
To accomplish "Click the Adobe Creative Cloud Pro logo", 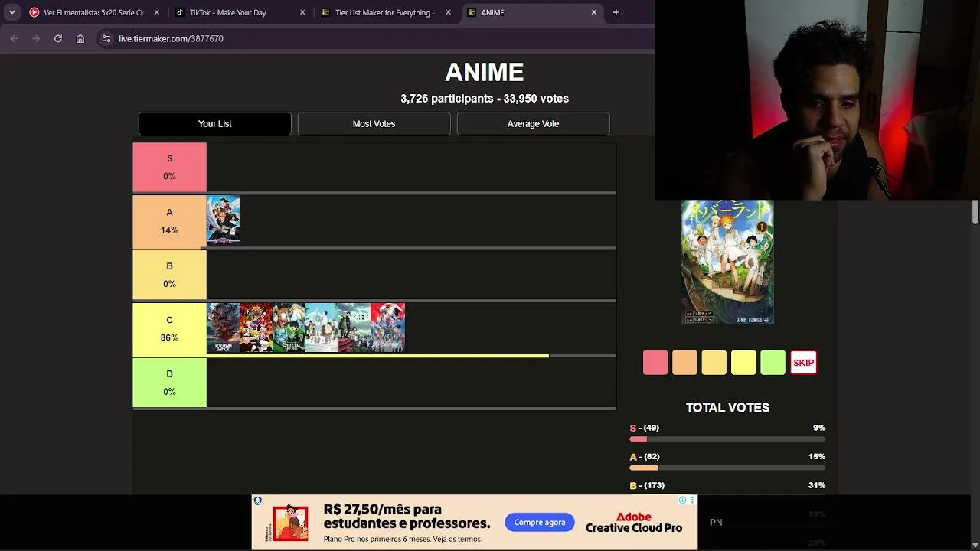I will 634,523.
